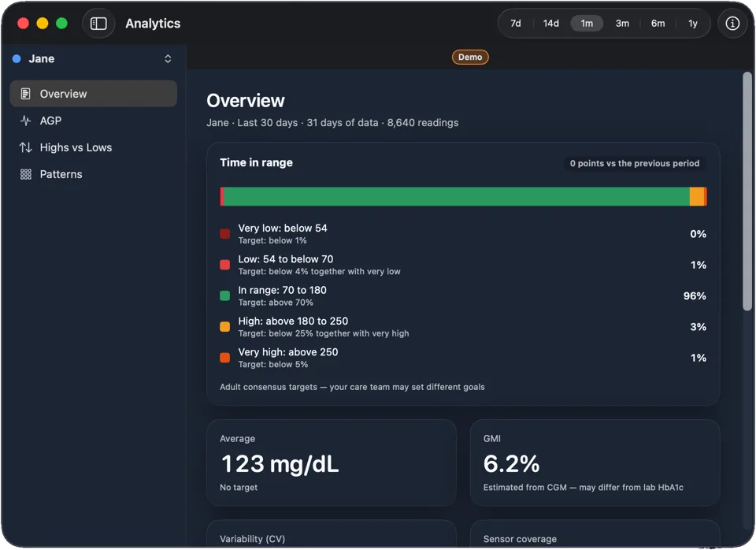Select the 14d time range

pos(550,23)
